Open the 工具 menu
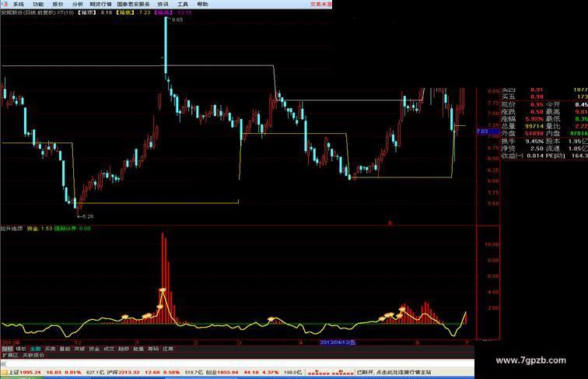The width and height of the screenshot is (588, 379). (x=183, y=4)
